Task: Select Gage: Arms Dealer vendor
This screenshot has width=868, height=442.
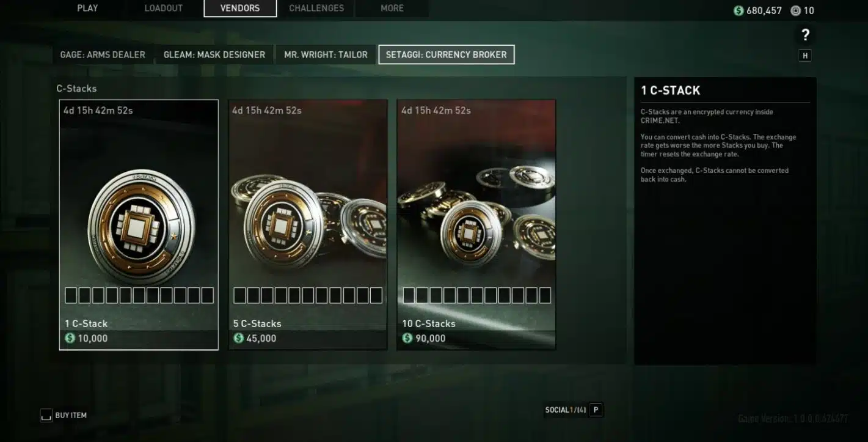Action: [103, 54]
